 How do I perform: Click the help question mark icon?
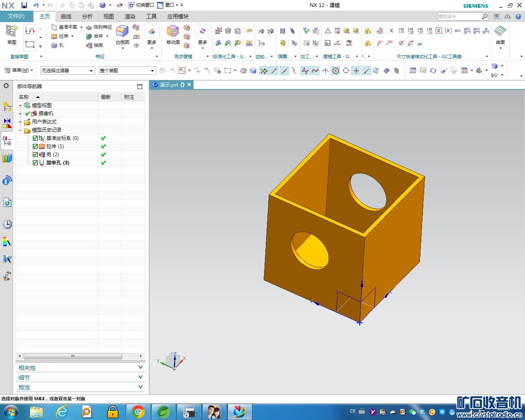point(518,16)
